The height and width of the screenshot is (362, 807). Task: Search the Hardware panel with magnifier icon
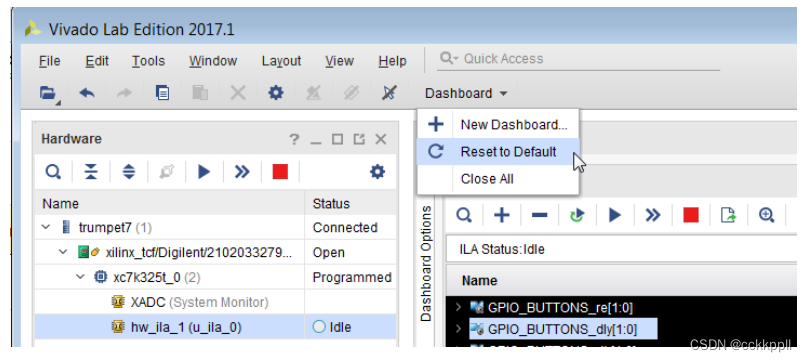[54, 171]
